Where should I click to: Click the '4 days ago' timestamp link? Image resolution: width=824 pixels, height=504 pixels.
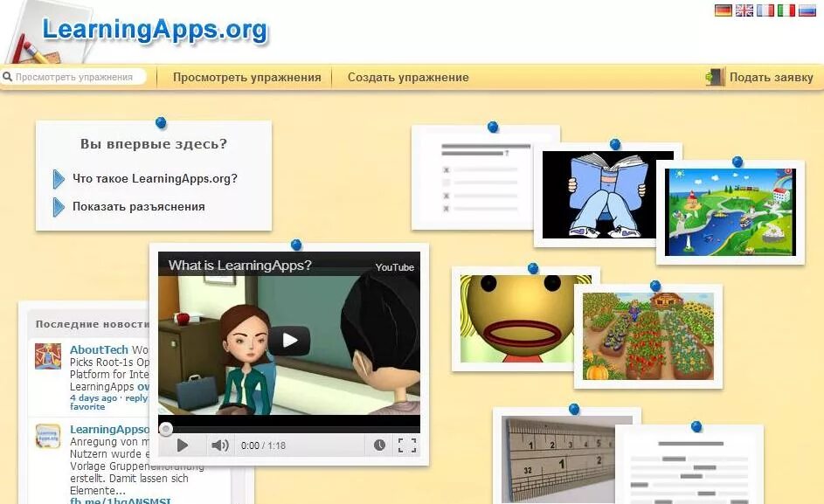pos(94,397)
